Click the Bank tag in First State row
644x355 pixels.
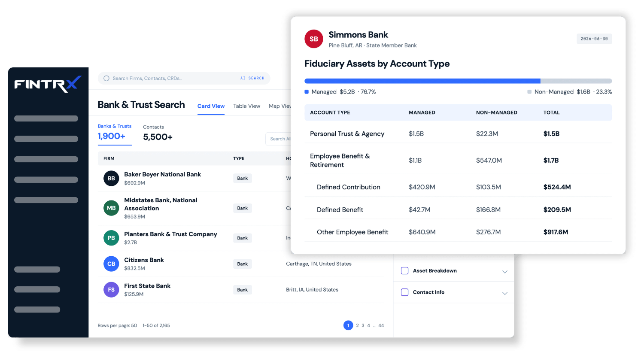pos(243,290)
